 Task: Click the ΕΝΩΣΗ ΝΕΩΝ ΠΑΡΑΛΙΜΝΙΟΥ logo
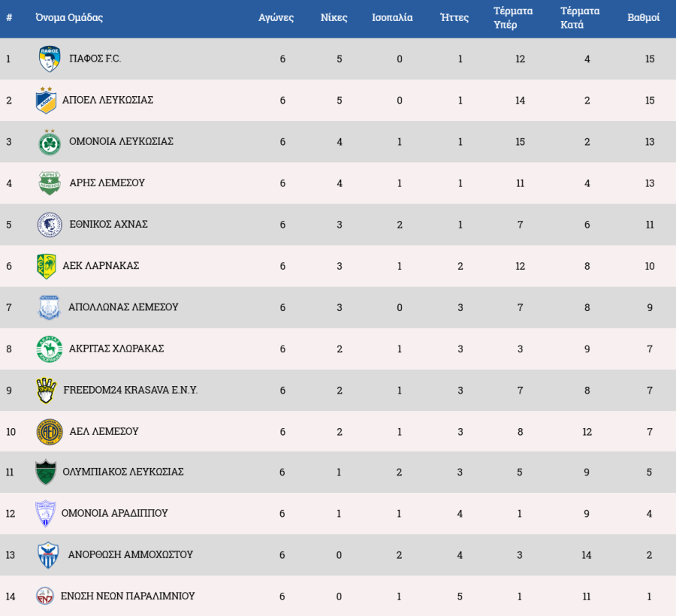coord(46,596)
